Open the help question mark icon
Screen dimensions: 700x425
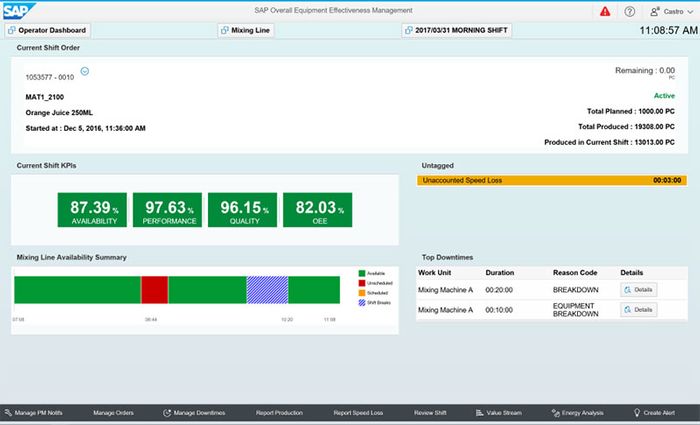point(629,12)
